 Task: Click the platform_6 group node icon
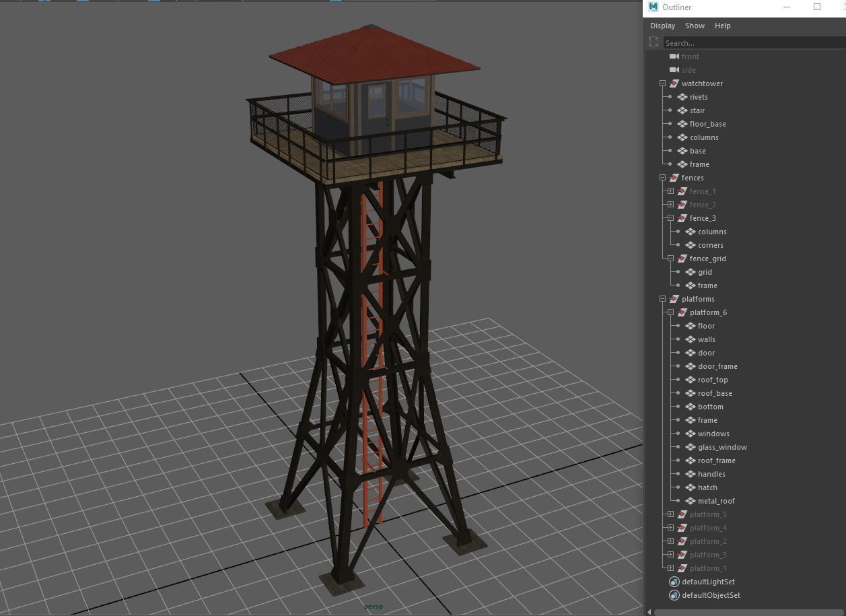click(682, 312)
